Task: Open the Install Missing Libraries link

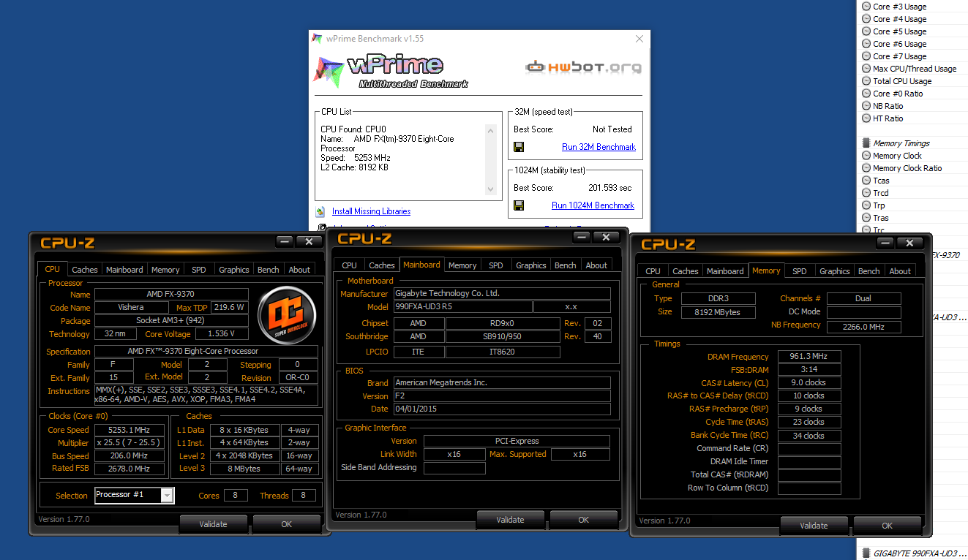Action: point(371,211)
